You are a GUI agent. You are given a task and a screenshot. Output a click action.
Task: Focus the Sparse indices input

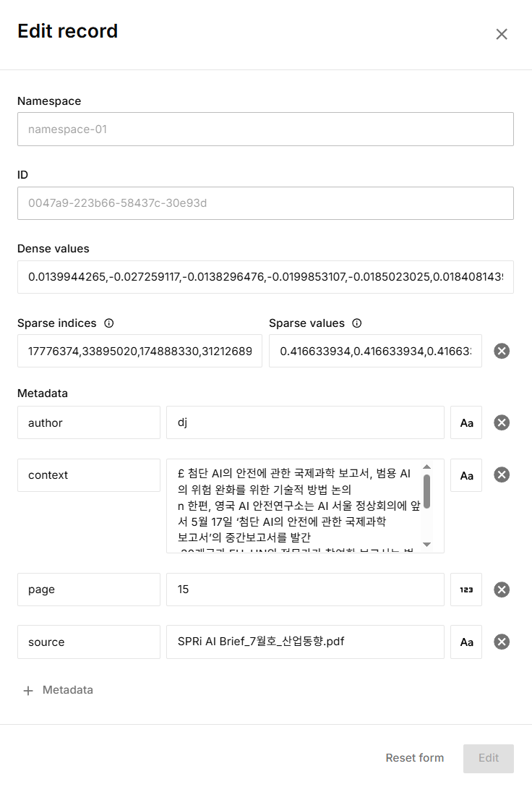140,351
